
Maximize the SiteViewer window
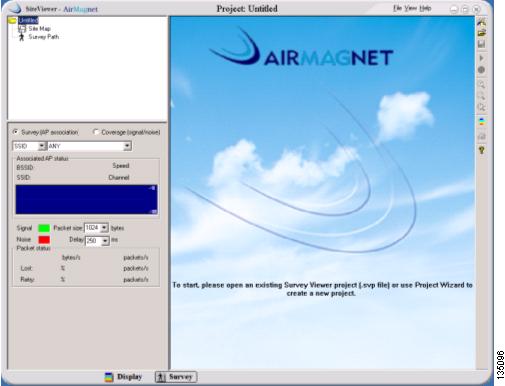tap(465, 10)
